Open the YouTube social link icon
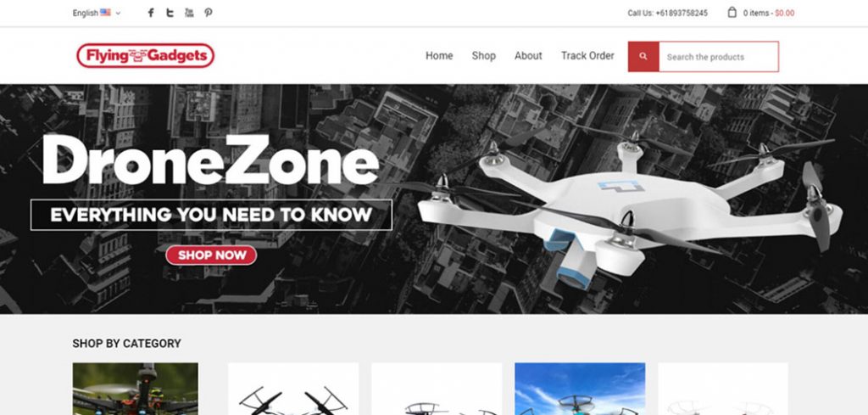 point(189,13)
